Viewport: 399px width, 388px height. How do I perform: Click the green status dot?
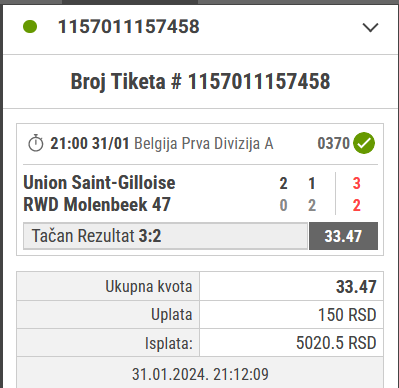click(30, 27)
